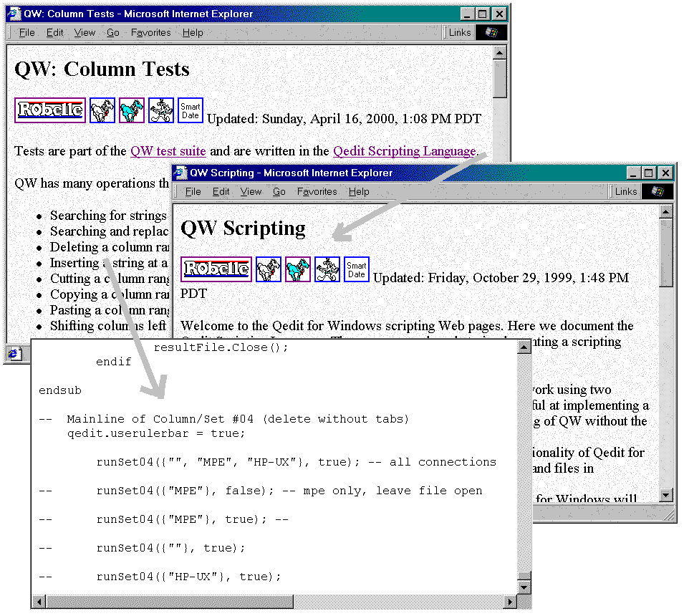This screenshot has width=684, height=616.
Task: Click scroll-left arrow in the code panel
Action: click(39, 602)
